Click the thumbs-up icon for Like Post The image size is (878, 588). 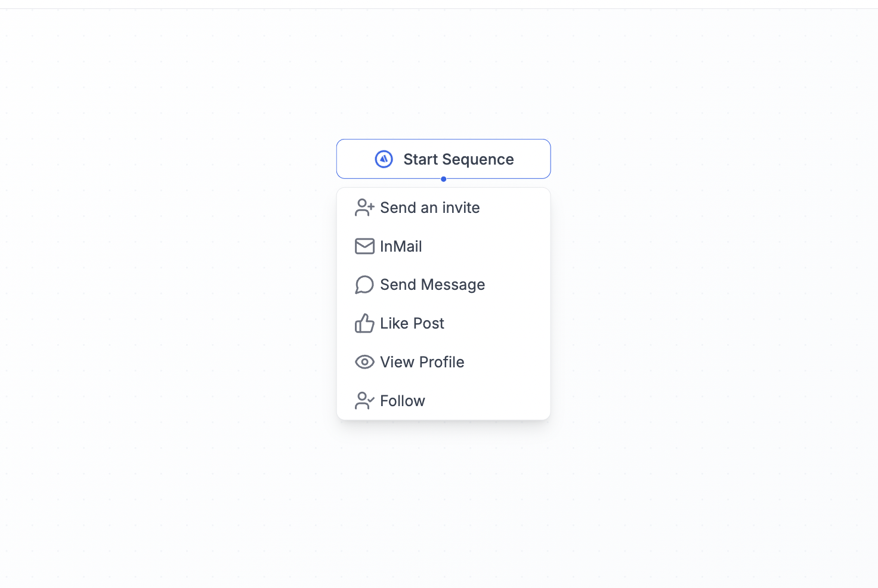tap(364, 323)
